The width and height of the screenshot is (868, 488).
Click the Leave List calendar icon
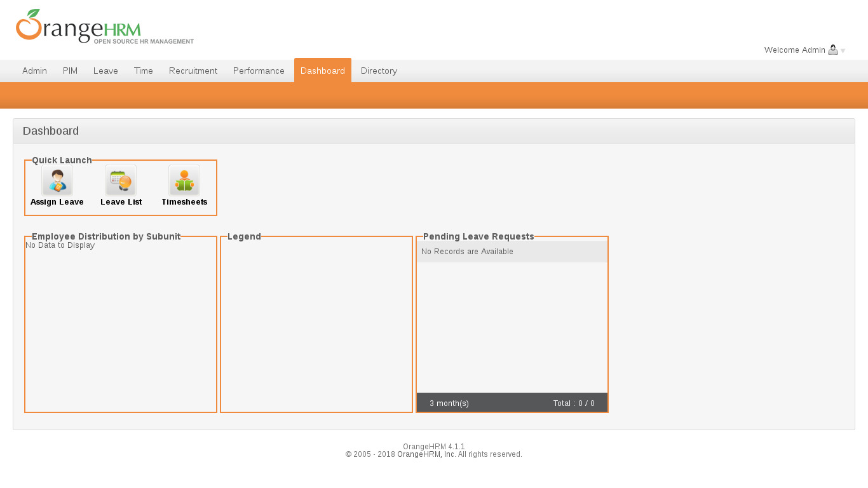click(121, 180)
